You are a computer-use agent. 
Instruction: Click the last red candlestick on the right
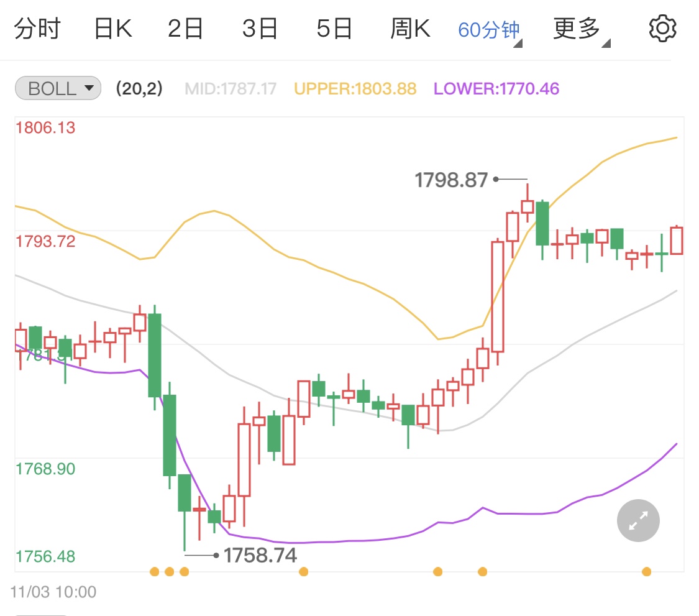(677, 241)
